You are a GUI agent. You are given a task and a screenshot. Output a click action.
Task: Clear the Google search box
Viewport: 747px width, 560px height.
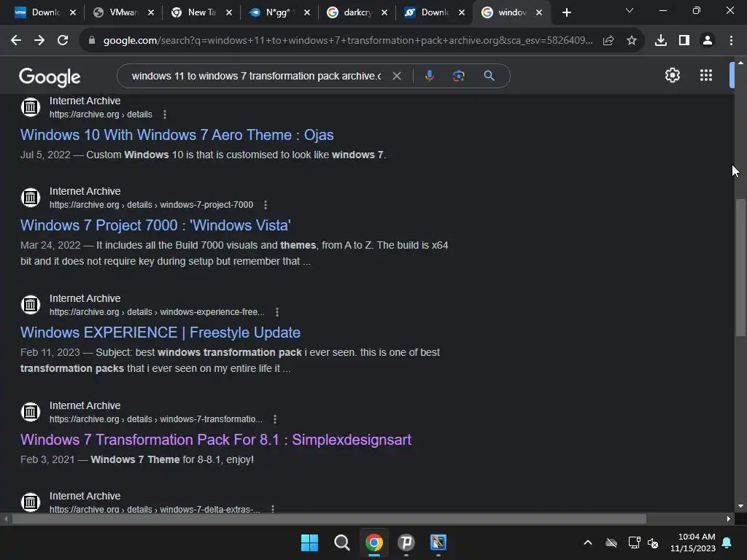pos(396,76)
